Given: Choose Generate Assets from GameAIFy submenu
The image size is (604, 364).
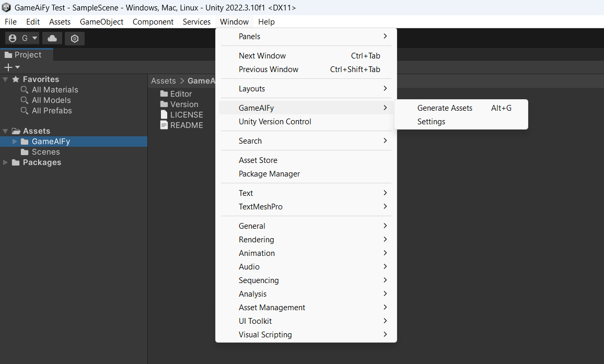Looking at the screenshot, I should pos(461,108).
